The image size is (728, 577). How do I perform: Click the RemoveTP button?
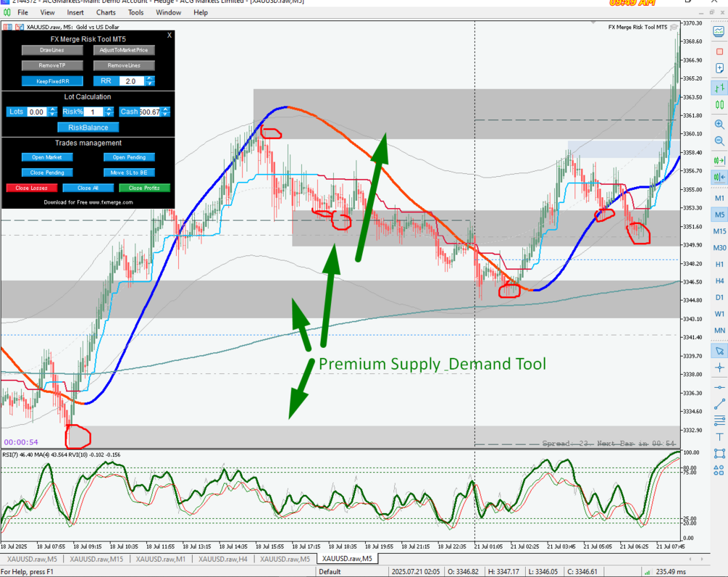(x=52, y=65)
